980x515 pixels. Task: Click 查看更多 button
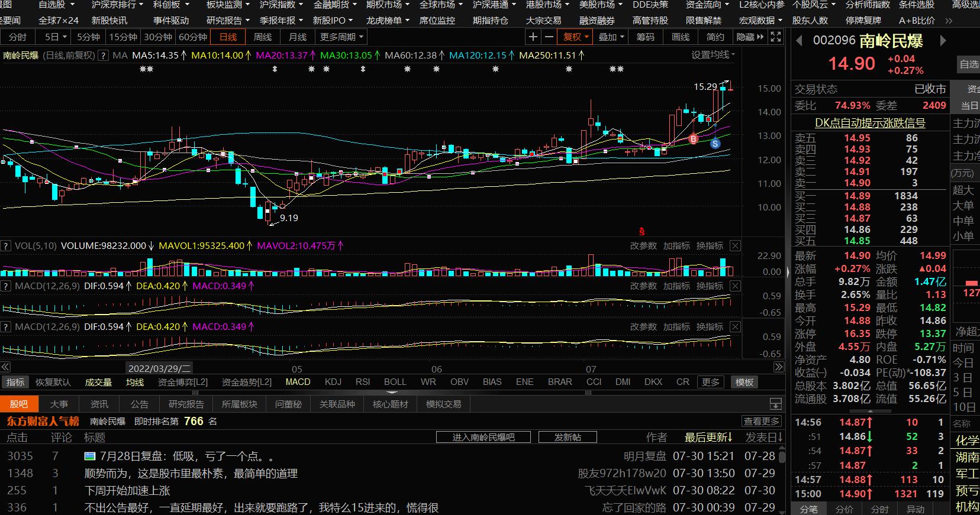click(762, 421)
